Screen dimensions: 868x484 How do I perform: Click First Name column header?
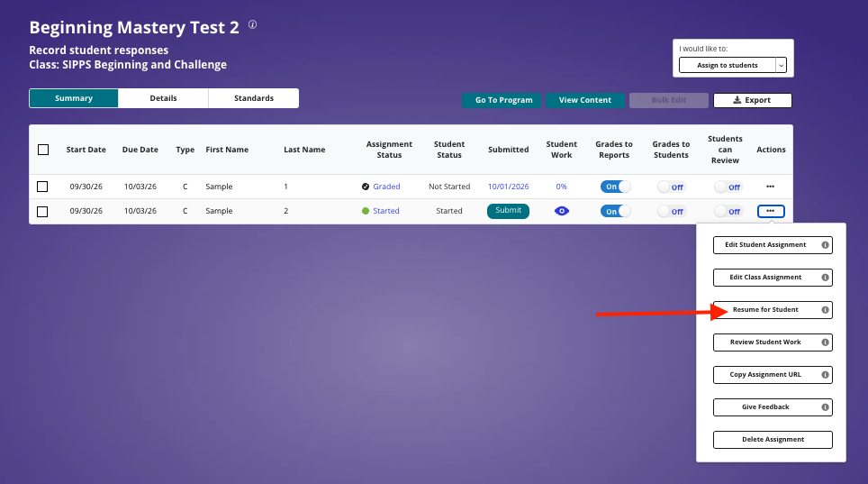point(227,150)
